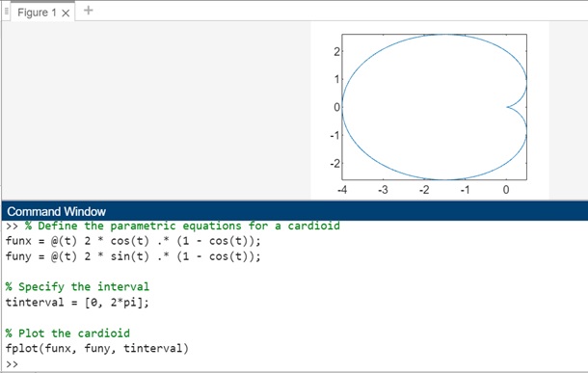The height and width of the screenshot is (373, 588).
Task: Click the tinterval = [0, 2*pi]; line
Action: coord(77,302)
